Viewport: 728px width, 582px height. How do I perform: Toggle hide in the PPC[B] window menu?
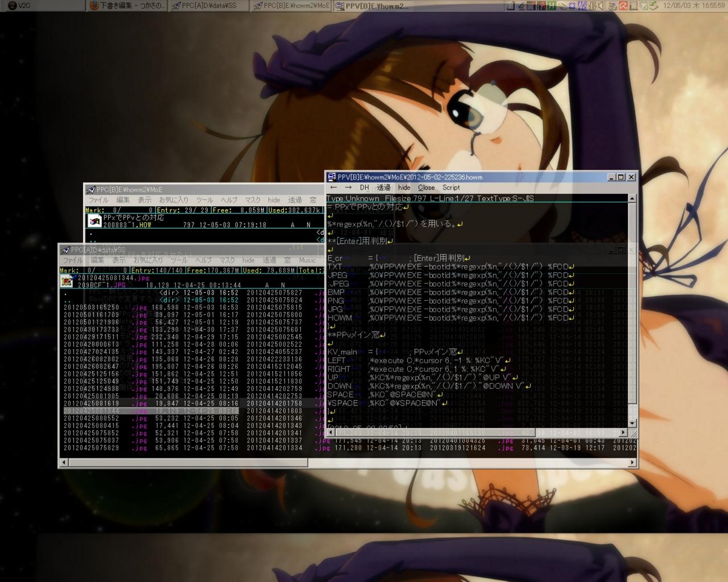tap(274, 200)
